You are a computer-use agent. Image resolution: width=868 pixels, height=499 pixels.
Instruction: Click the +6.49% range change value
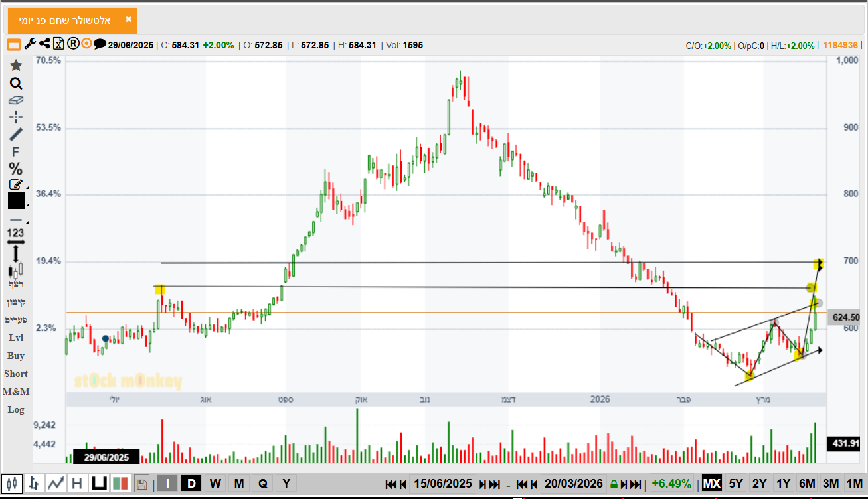pos(671,484)
